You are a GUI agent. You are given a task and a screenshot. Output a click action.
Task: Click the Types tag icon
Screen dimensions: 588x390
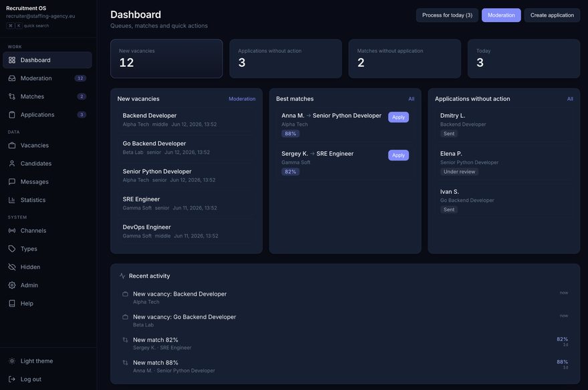(12, 249)
